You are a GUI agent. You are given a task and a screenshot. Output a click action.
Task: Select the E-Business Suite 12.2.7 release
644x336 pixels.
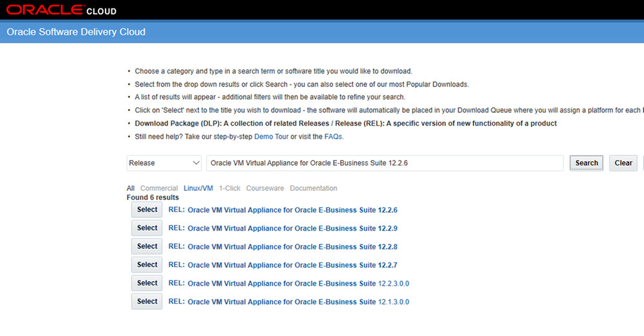click(147, 264)
